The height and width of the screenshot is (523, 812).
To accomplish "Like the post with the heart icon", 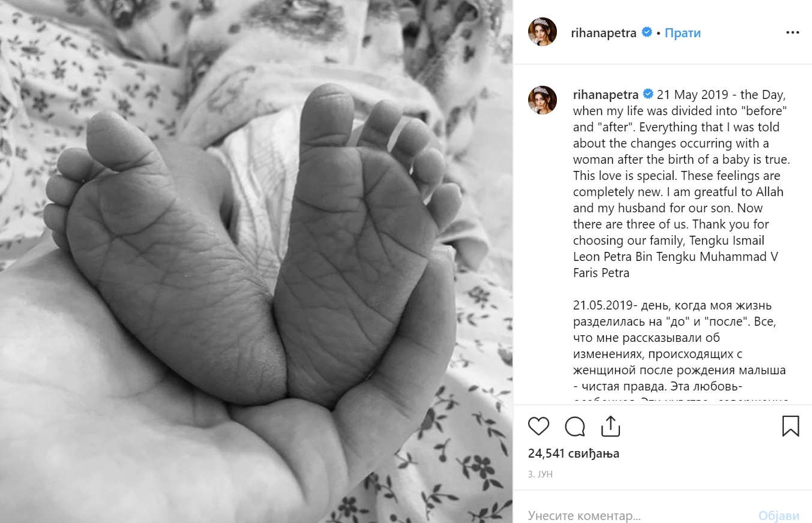I will (538, 426).
